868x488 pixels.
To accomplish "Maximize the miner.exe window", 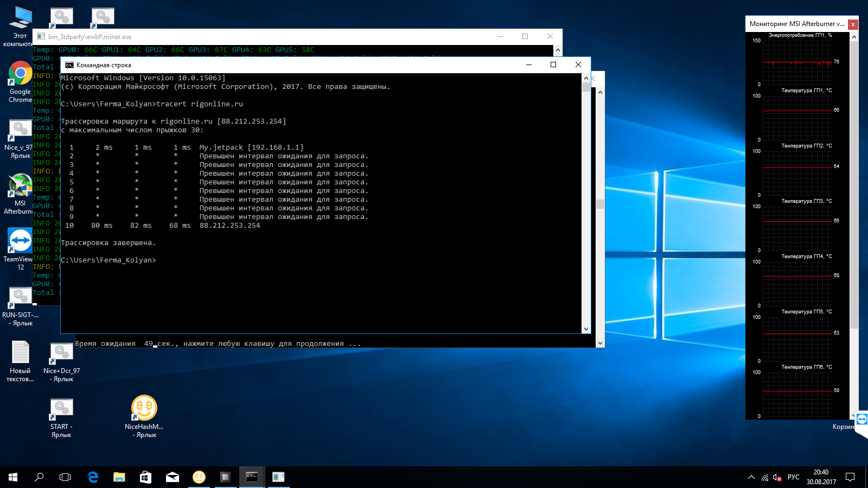I will tap(525, 36).
